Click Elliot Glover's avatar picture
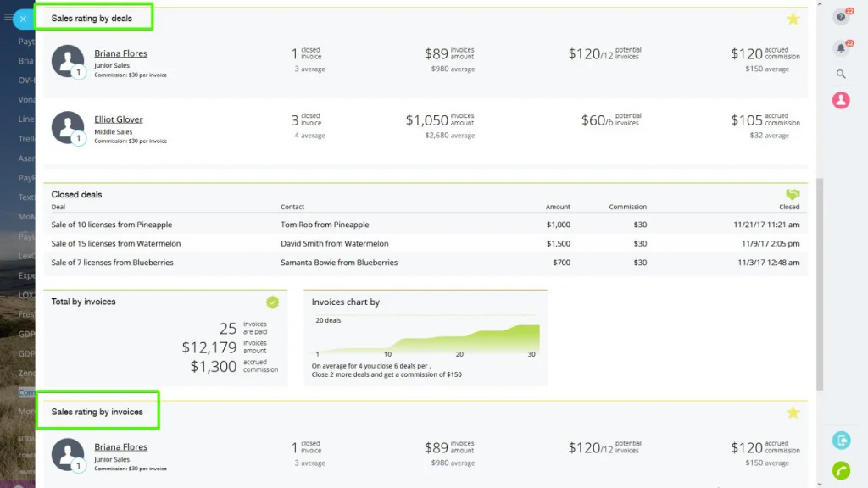868x488 pixels. [x=68, y=127]
